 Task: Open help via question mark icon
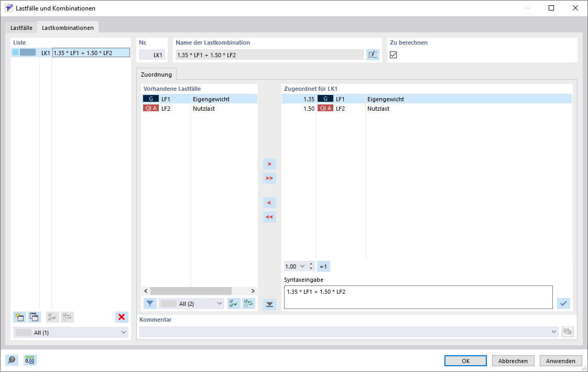(x=12, y=360)
